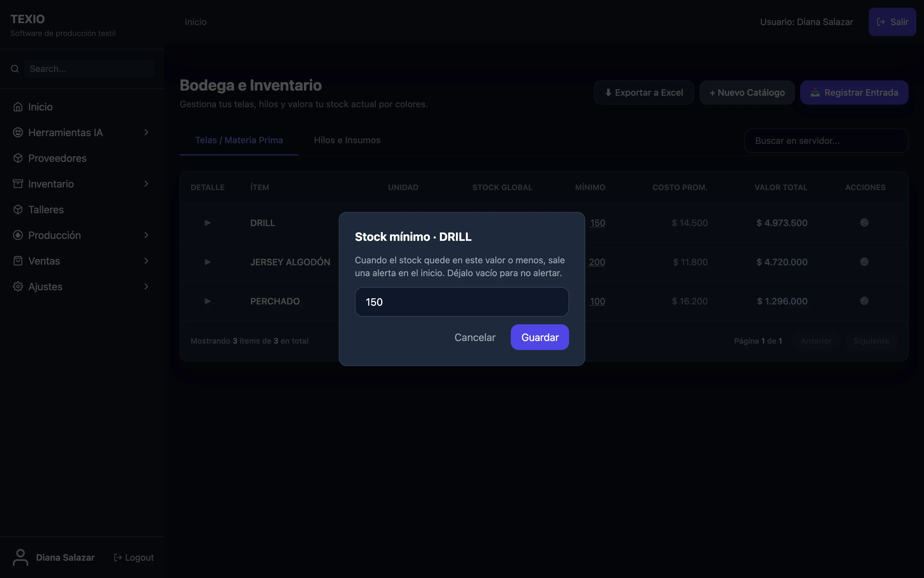Viewport: 924px width, 578px height.
Task: Open the gear actions icon for DRILL row
Action: [x=864, y=223]
